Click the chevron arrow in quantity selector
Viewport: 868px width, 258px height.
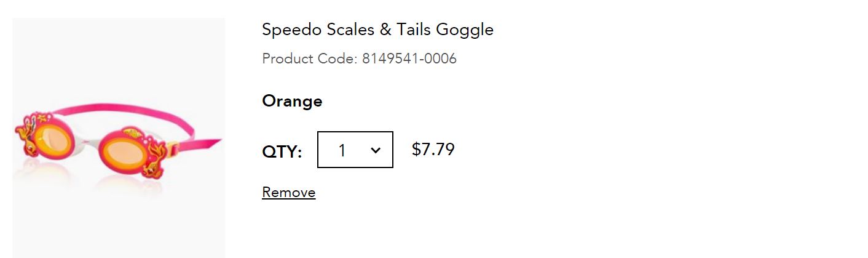click(376, 150)
